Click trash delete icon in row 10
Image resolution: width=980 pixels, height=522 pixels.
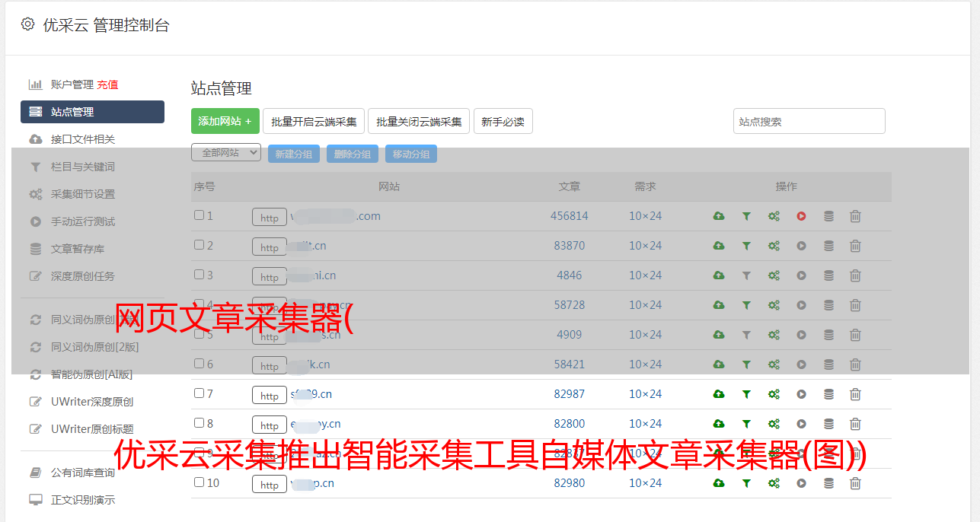click(x=855, y=483)
